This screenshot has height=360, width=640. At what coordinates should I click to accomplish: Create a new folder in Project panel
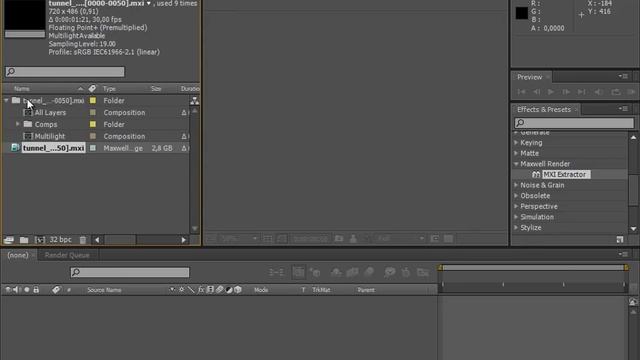click(x=24, y=240)
